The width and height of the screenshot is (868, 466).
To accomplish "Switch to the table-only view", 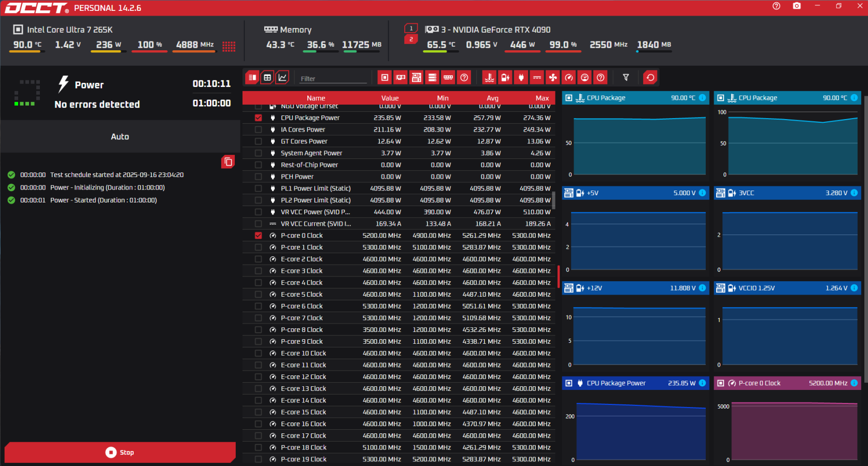I will [x=267, y=78].
